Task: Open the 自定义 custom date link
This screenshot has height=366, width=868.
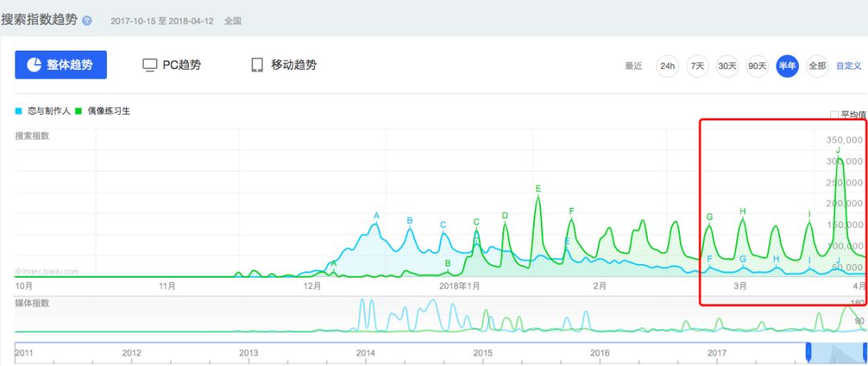Action: click(x=849, y=66)
